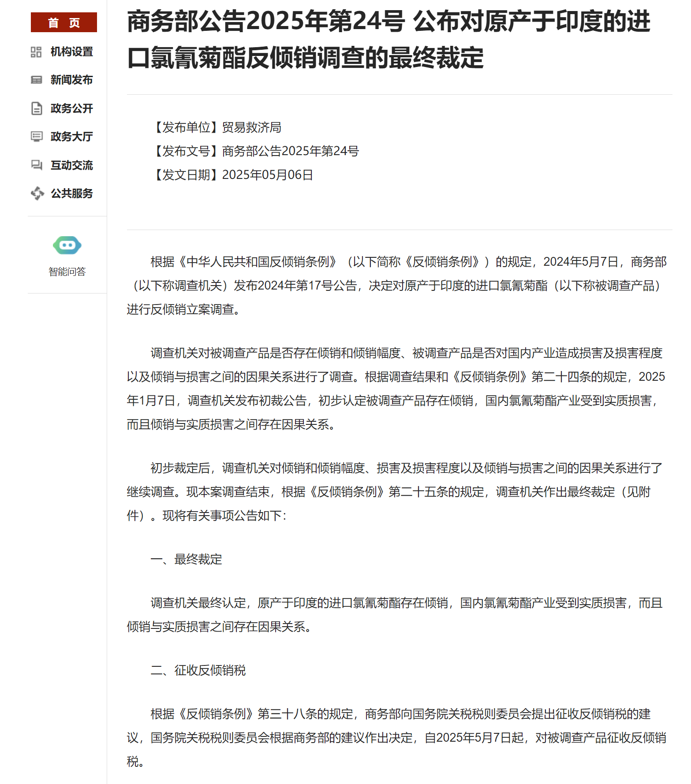Navigate to 政务大厅
691x784 pixels.
(x=71, y=137)
